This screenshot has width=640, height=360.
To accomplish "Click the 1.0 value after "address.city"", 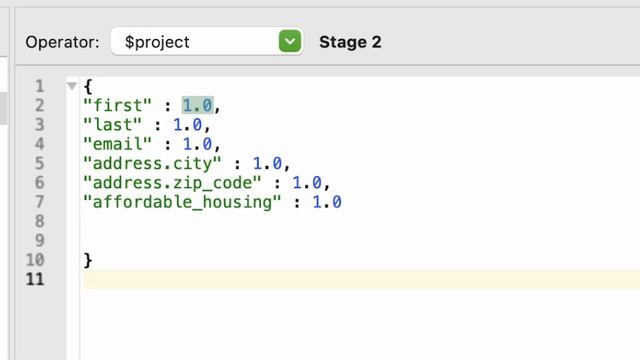I will tap(267, 163).
